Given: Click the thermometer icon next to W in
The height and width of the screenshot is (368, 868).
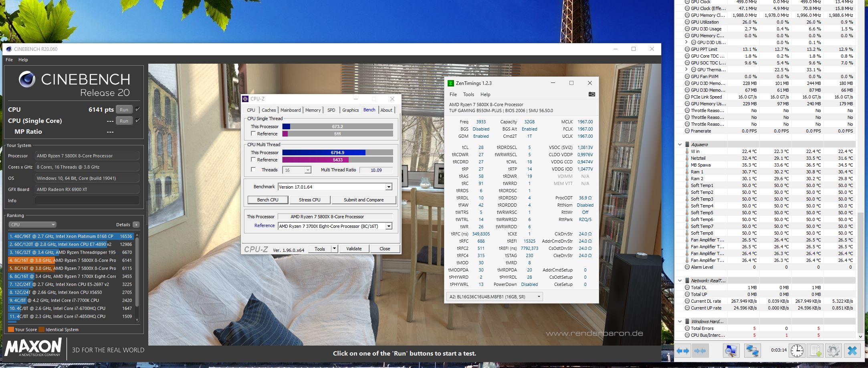Looking at the screenshot, I should (687, 151).
